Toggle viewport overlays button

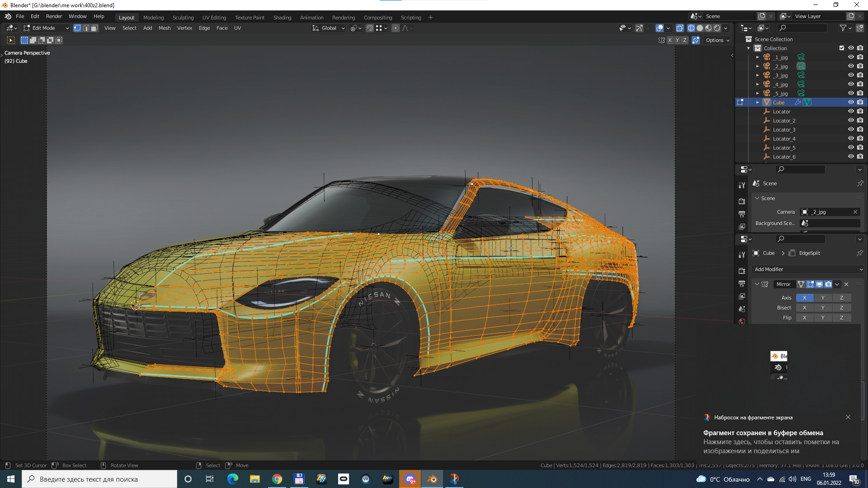tap(660, 28)
